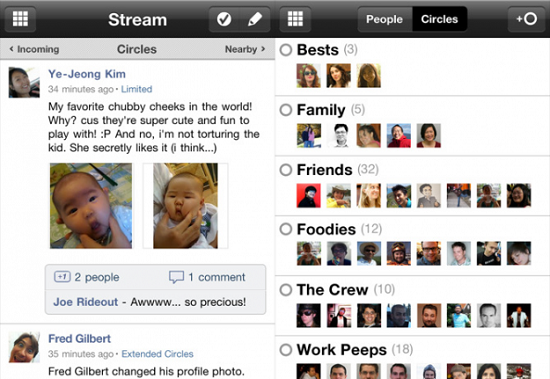Open grid menu in Circles screen header
The image size is (550, 379).
[295, 19]
